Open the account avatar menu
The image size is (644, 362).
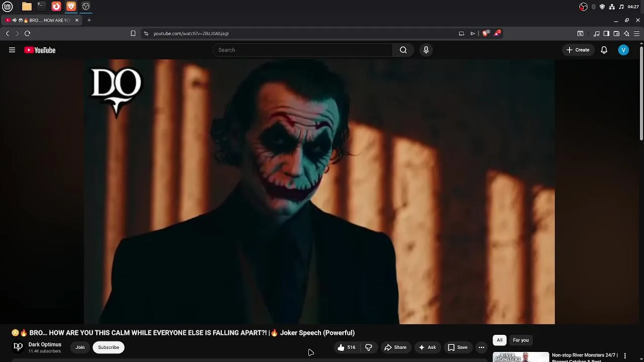[623, 50]
